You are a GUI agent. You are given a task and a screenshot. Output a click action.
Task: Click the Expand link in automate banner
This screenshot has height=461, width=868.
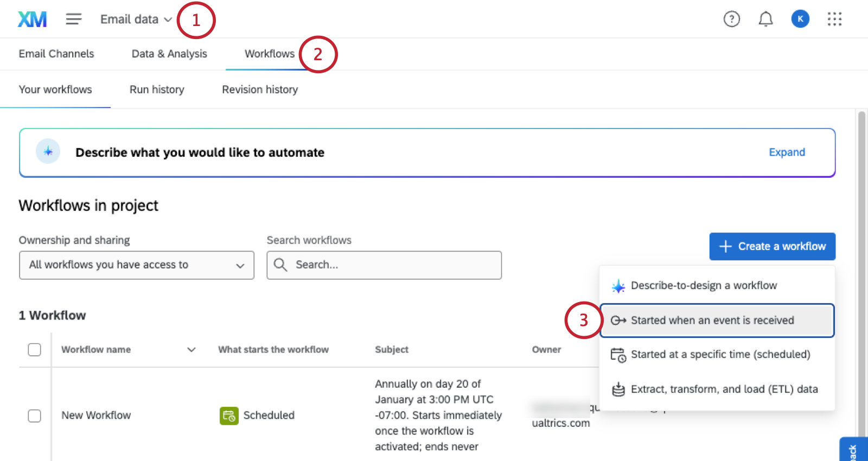[x=787, y=152]
